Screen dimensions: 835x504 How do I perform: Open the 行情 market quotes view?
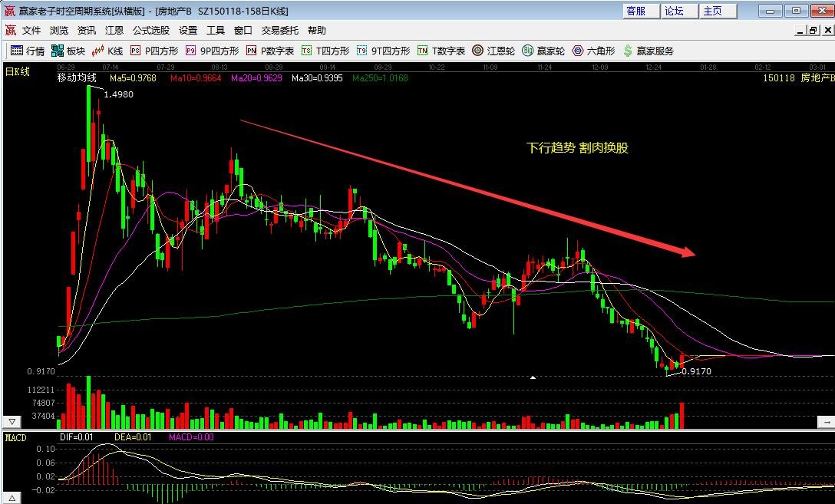point(28,51)
